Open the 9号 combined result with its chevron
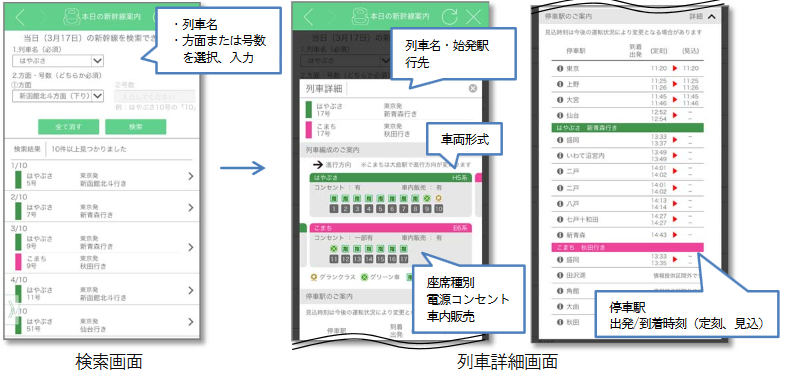The width and height of the screenshot is (786, 373). click(190, 247)
